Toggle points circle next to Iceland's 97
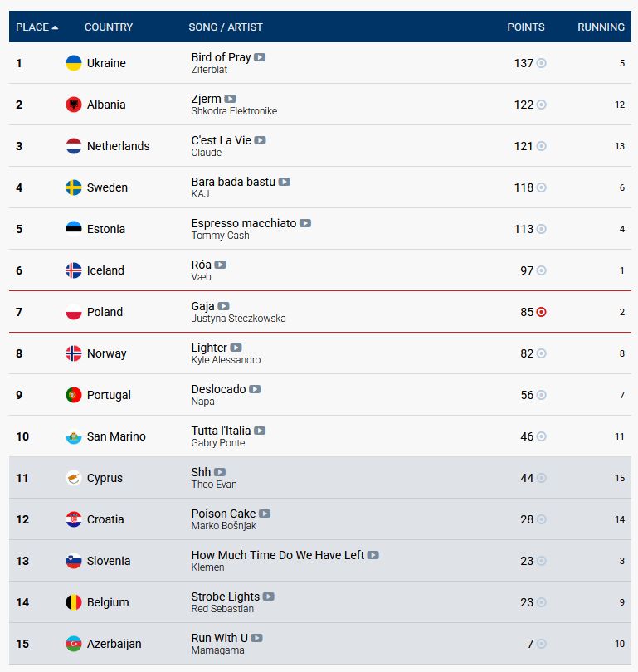 (x=542, y=270)
